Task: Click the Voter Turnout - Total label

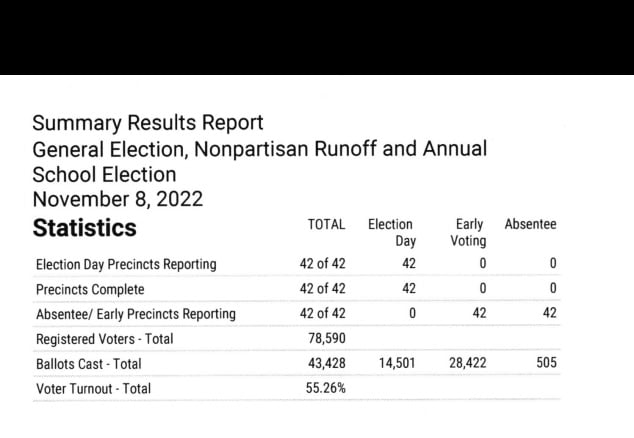Action: click(x=93, y=388)
